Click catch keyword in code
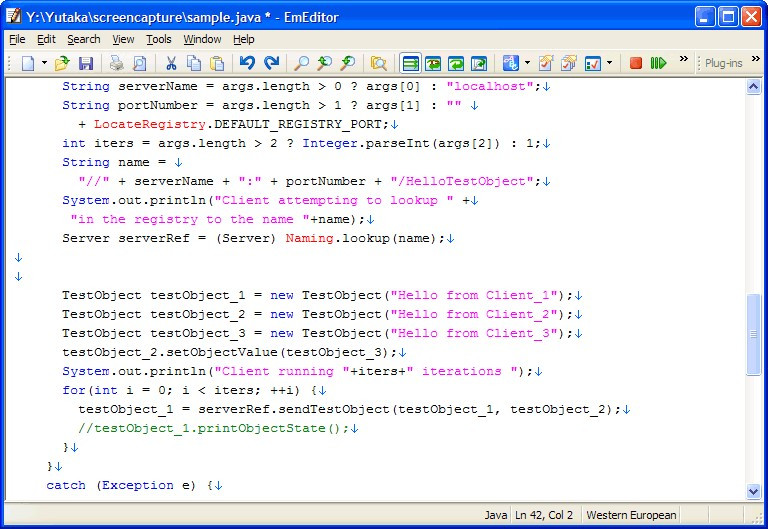The height and width of the screenshot is (529, 768). 66,485
